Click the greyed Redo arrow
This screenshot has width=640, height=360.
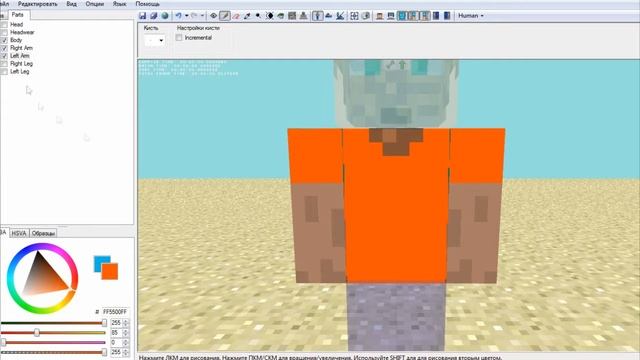coord(194,16)
